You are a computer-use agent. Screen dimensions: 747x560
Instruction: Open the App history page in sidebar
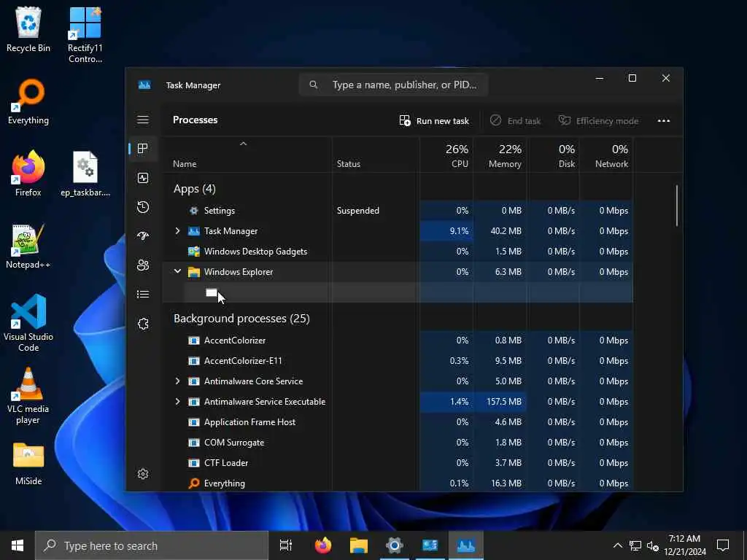(x=143, y=207)
